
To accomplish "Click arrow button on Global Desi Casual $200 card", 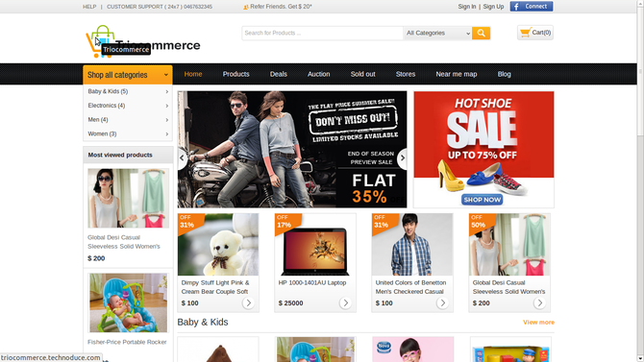I will tap(539, 302).
